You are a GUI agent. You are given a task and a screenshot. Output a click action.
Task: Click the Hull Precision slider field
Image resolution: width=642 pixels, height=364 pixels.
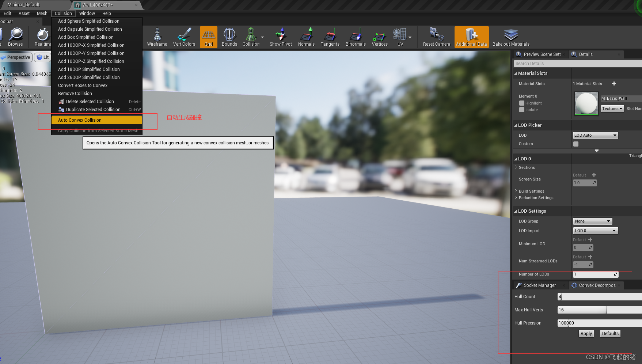[x=600, y=323]
